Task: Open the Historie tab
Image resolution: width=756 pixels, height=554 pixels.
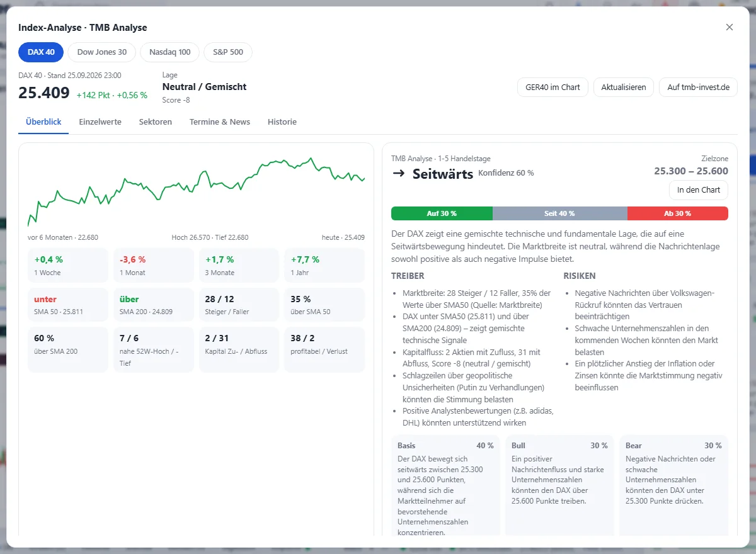Action: 282,122
